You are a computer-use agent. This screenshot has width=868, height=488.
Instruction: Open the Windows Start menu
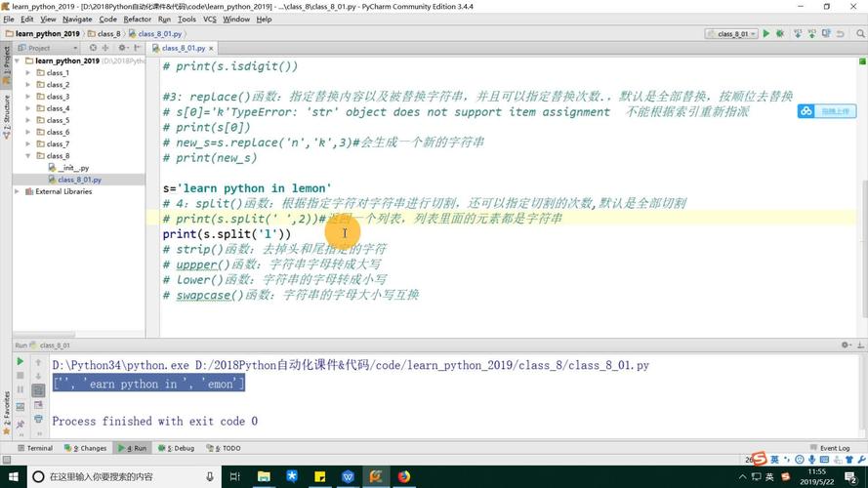tap(14, 476)
